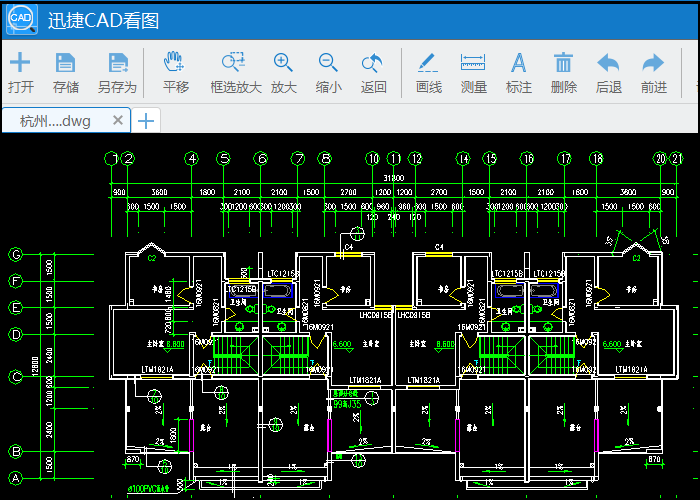Activate the 平移 (Pan) hand tool
700x500 pixels.
(176, 72)
